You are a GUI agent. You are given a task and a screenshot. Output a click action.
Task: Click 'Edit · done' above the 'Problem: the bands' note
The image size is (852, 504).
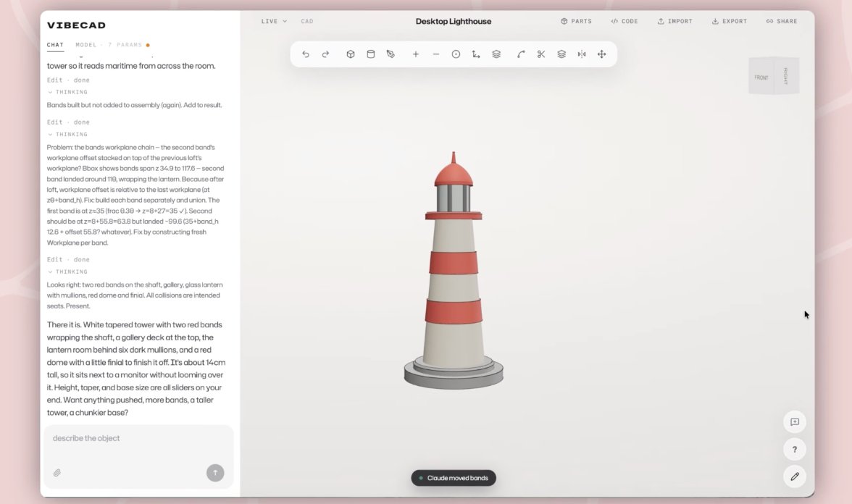[x=68, y=123]
